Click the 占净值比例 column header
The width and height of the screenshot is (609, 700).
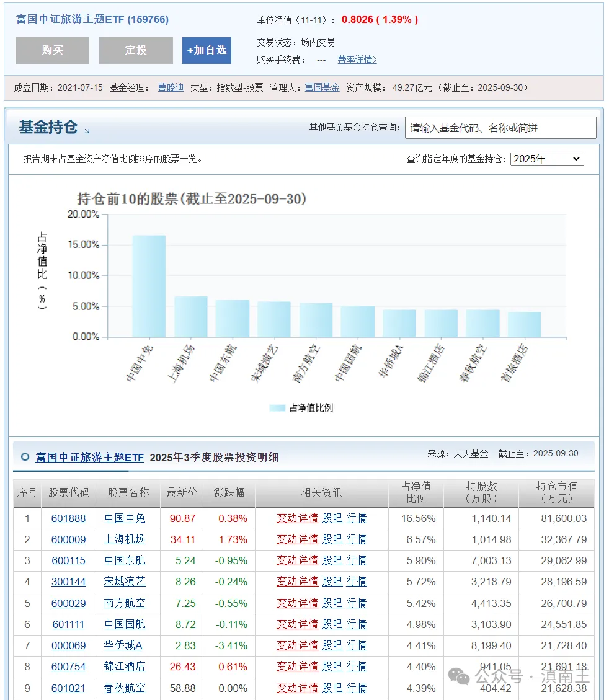[416, 493]
